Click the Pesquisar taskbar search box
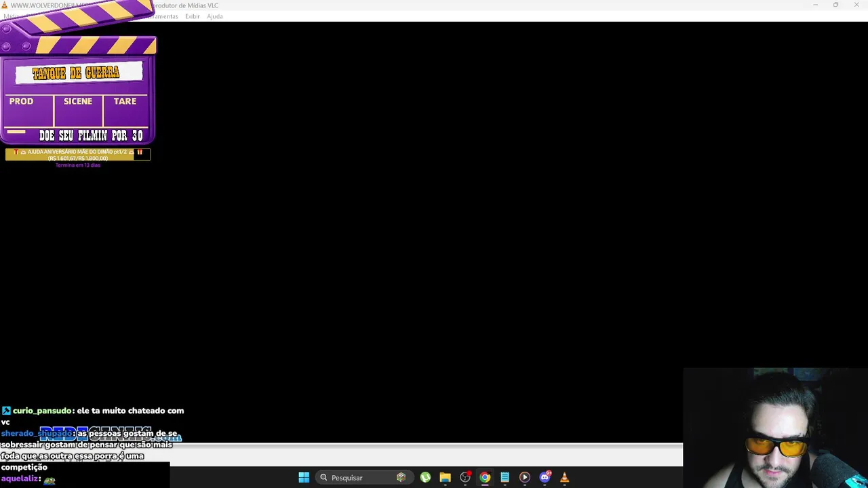 click(364, 478)
